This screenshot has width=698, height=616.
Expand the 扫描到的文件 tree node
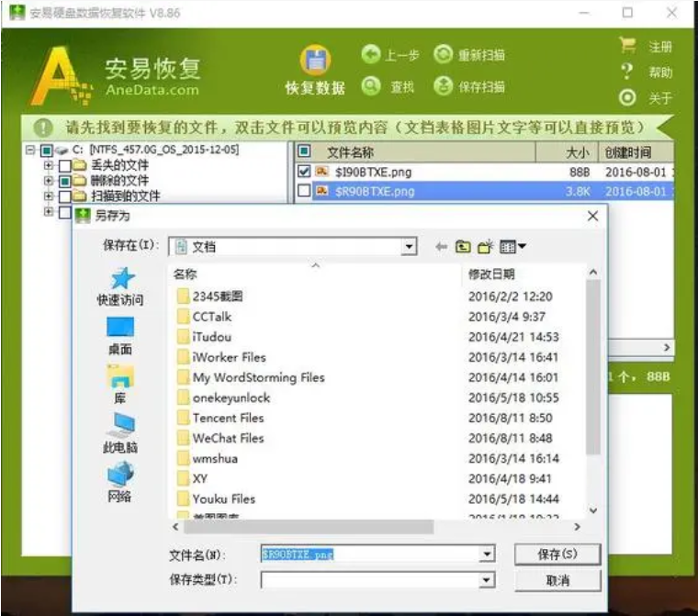(x=48, y=196)
